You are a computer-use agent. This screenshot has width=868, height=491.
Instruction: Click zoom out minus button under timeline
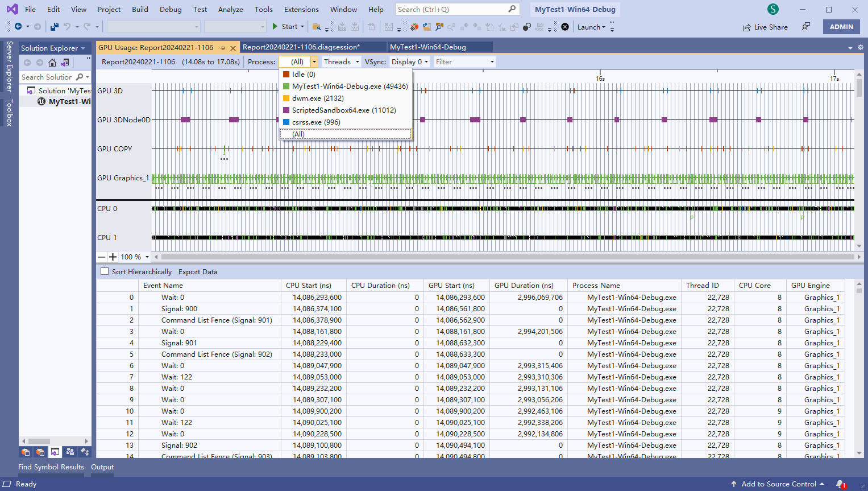pyautogui.click(x=102, y=257)
